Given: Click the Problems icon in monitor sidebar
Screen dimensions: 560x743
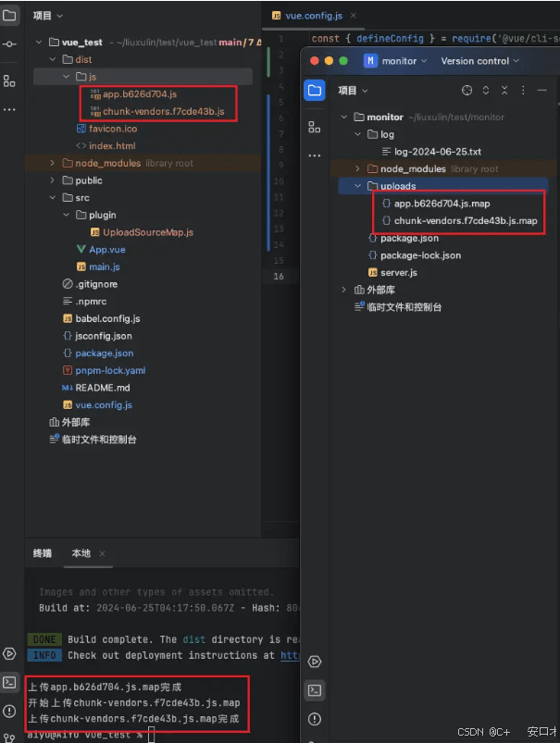Looking at the screenshot, I should click(315, 719).
